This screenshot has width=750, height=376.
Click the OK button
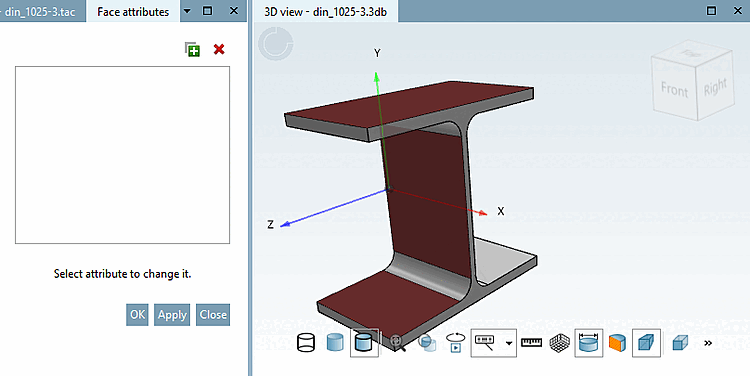point(137,315)
